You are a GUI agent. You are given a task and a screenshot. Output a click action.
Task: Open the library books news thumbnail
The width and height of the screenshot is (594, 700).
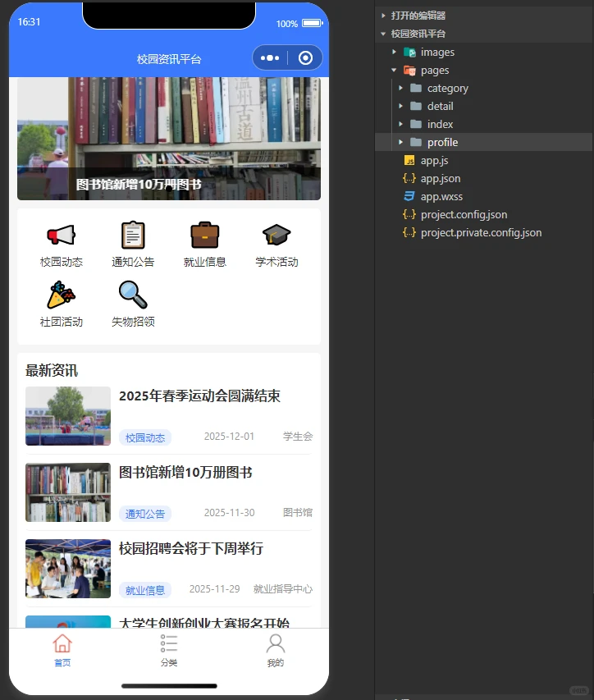coord(68,492)
